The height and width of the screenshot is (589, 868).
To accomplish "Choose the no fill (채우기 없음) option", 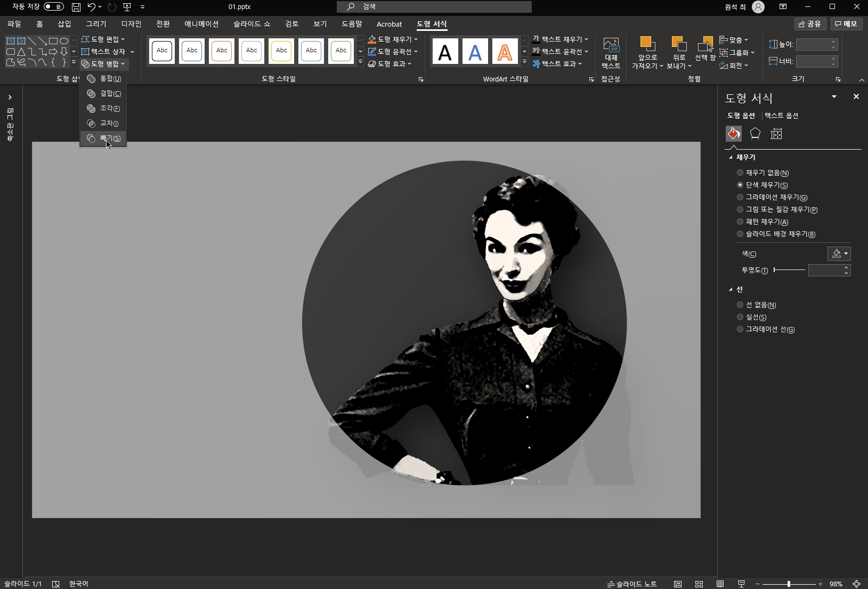I will (x=740, y=173).
